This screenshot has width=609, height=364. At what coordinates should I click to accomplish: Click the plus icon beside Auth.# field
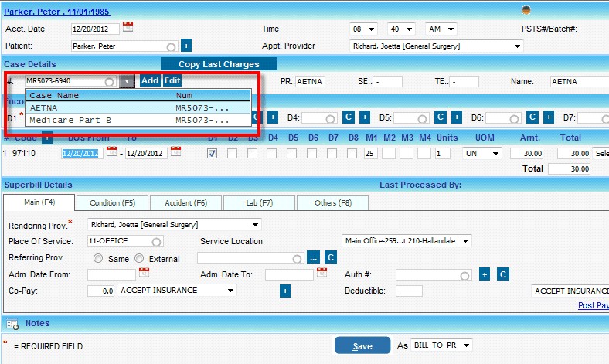(x=485, y=274)
